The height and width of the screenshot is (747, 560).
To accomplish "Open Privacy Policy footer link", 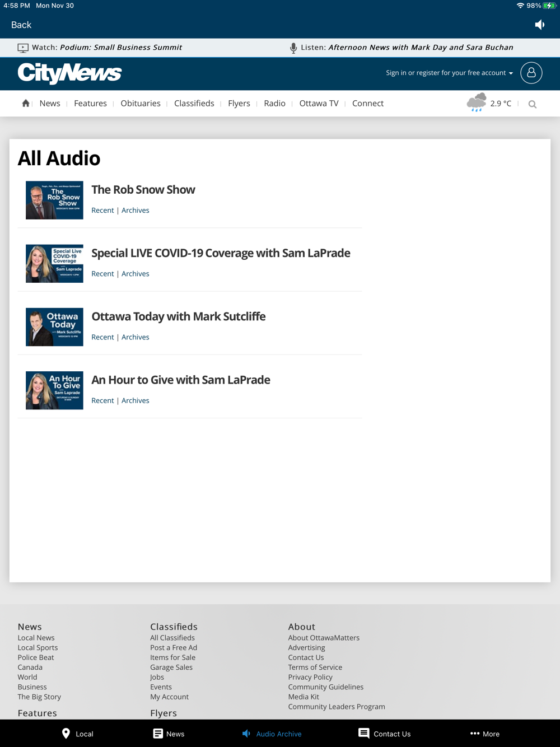I will 310,678.
